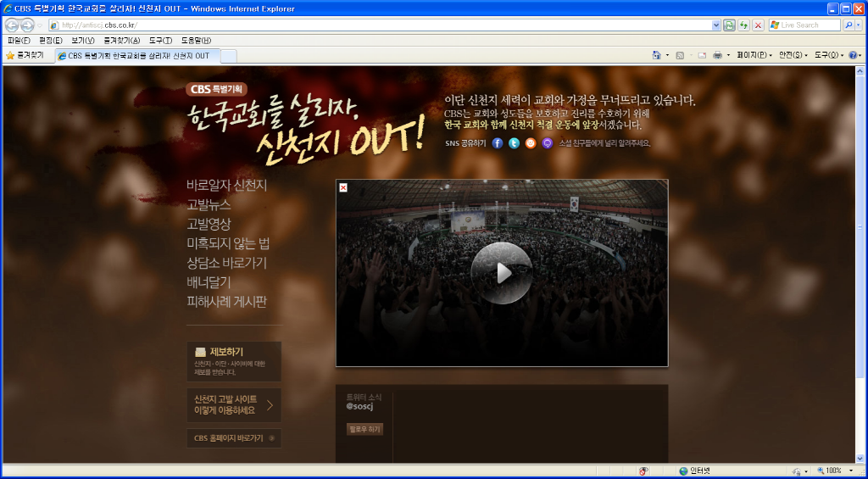Open the 고발뉴스 link
The width and height of the screenshot is (868, 479).
click(209, 204)
